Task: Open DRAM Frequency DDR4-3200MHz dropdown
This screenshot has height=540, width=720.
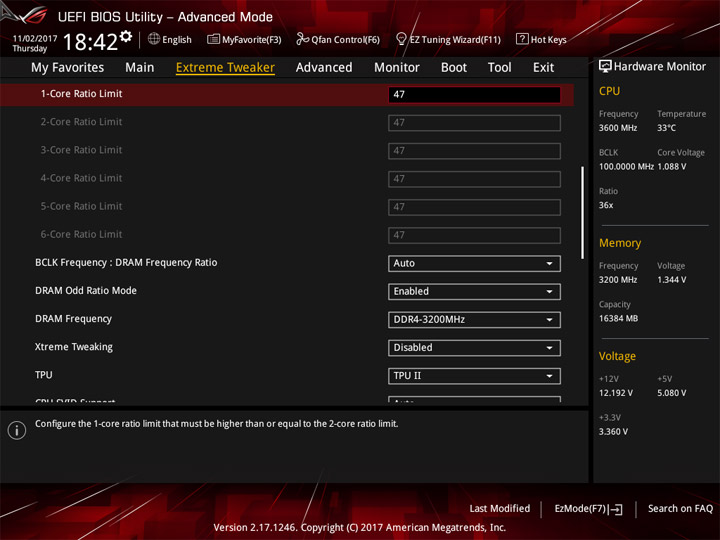Action: coord(474,320)
